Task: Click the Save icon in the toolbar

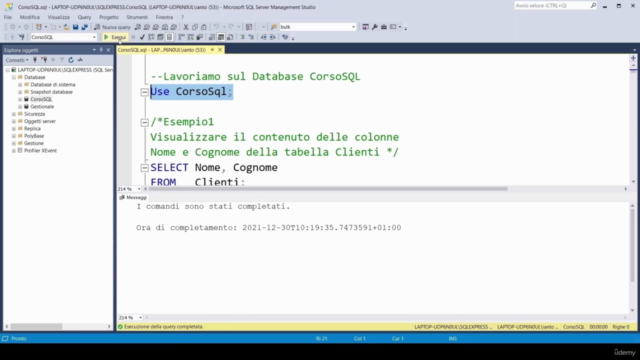Action: pos(76,27)
